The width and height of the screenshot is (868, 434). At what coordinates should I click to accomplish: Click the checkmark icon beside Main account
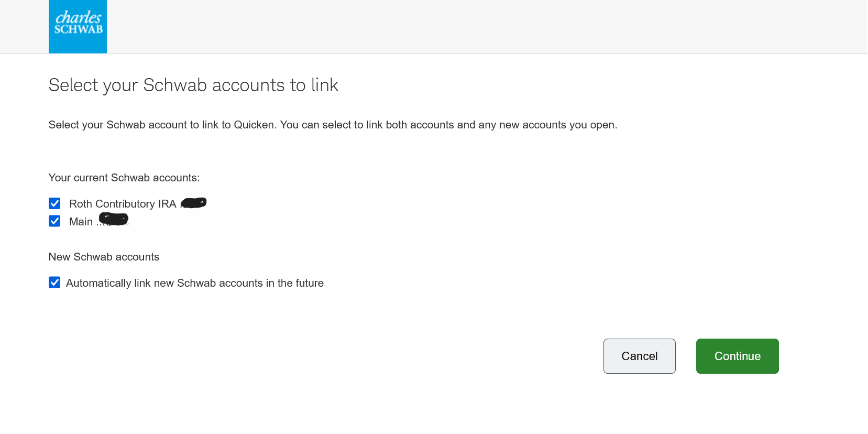point(54,221)
